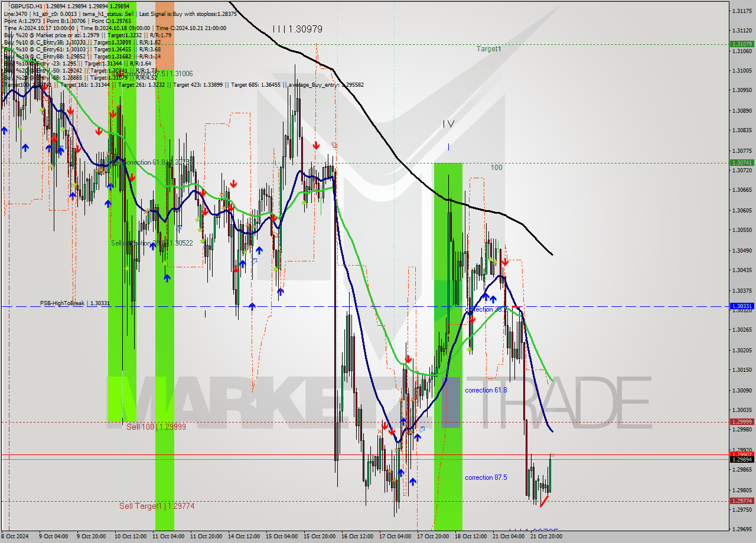Click the 'I I I 1.30979' wave label
This screenshot has width=756, height=543.
click(297, 29)
